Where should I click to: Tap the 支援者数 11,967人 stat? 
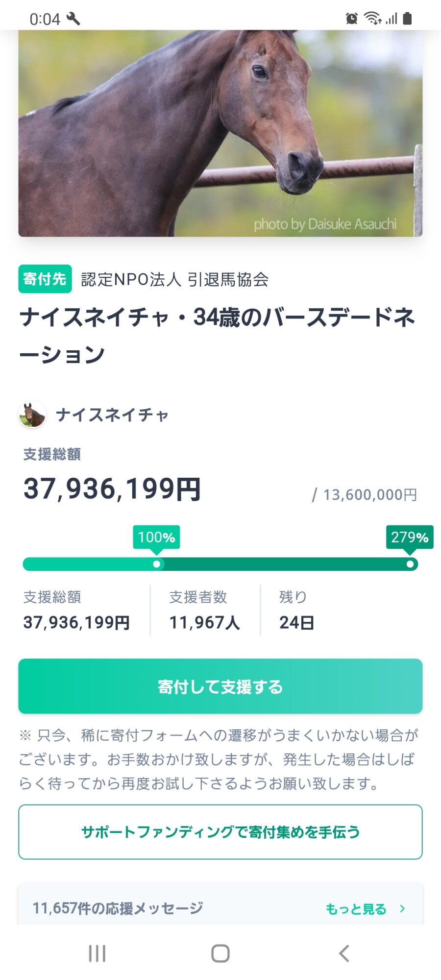(204, 611)
